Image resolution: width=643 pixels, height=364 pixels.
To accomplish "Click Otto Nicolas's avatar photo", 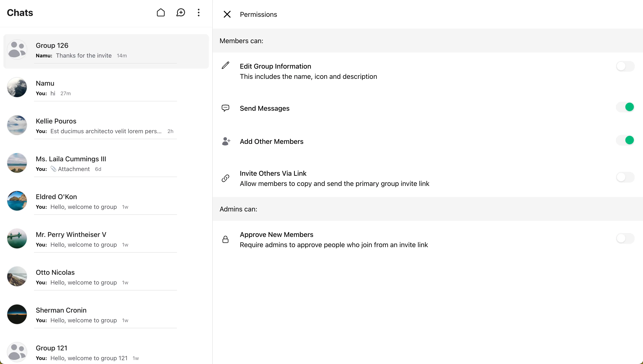I will tap(17, 276).
